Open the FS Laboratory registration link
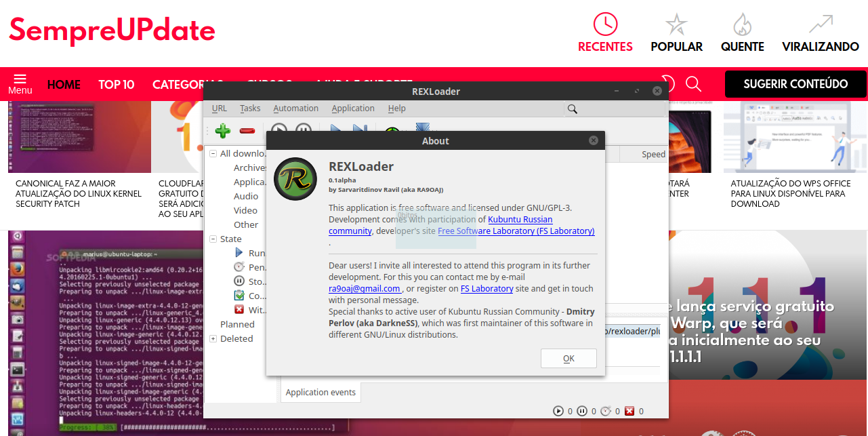This screenshot has width=868, height=436. pos(487,288)
